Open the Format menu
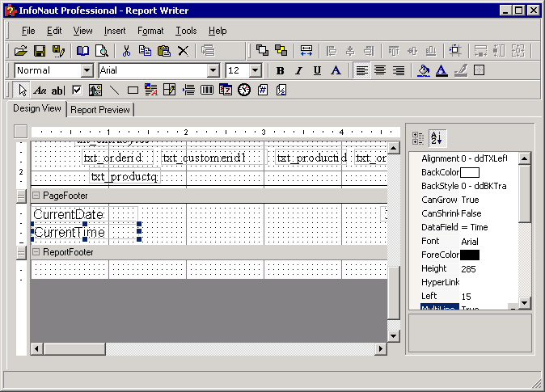The image size is (545, 392). (150, 31)
